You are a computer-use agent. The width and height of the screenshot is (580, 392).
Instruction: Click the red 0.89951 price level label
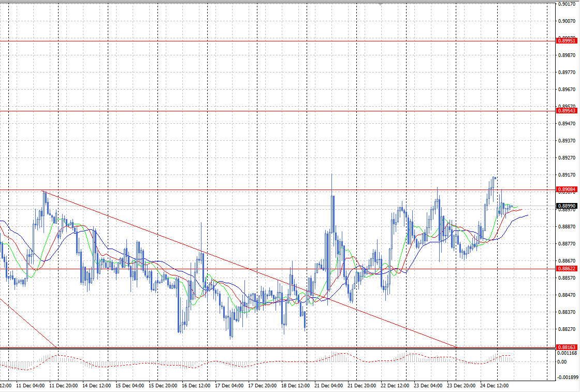point(567,41)
